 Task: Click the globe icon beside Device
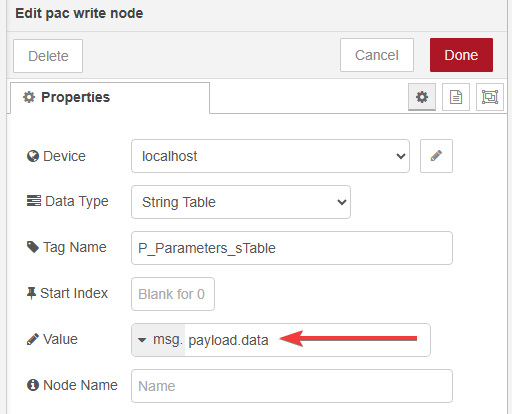pyautogui.click(x=33, y=156)
